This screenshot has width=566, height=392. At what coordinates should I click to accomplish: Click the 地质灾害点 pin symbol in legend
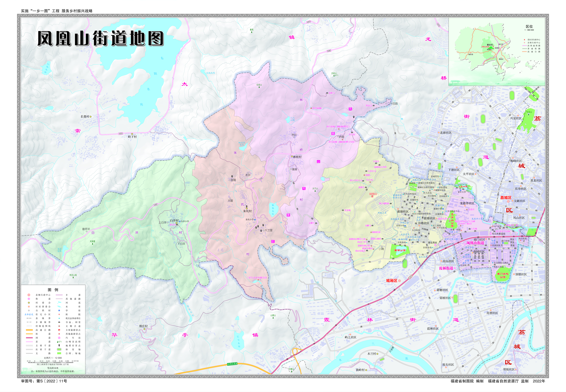(59, 345)
